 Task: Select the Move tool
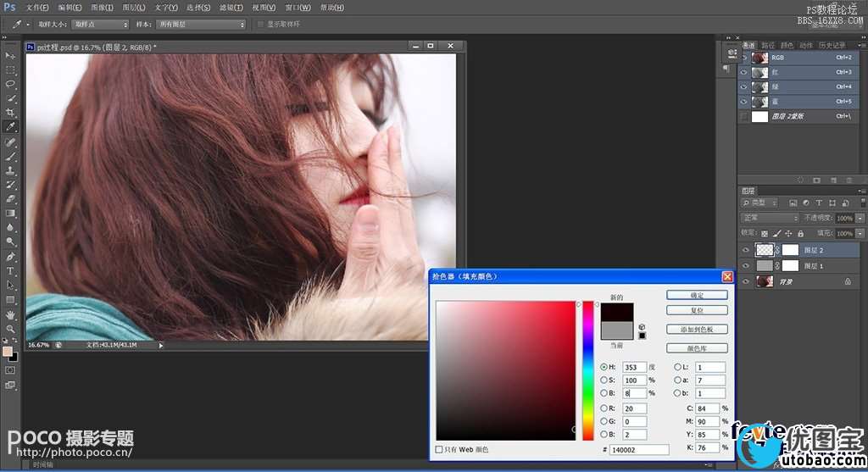coord(11,55)
